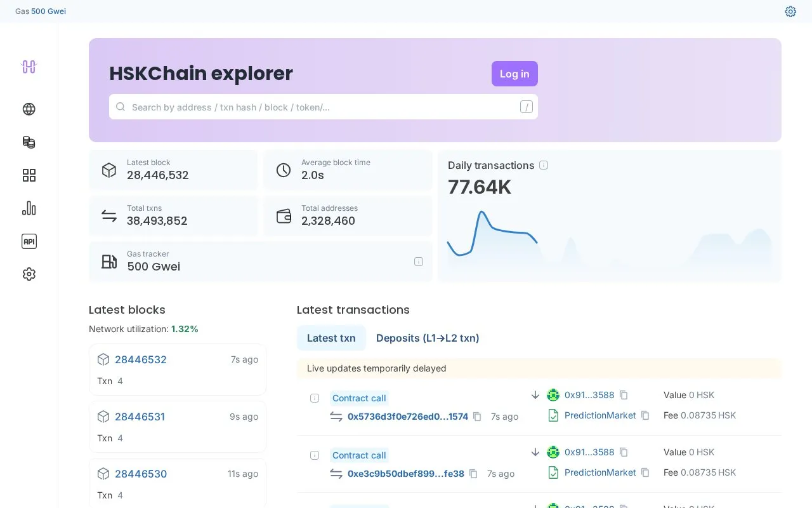This screenshot has height=508, width=812.
Task: Open block 28446530
Action: (x=141, y=474)
